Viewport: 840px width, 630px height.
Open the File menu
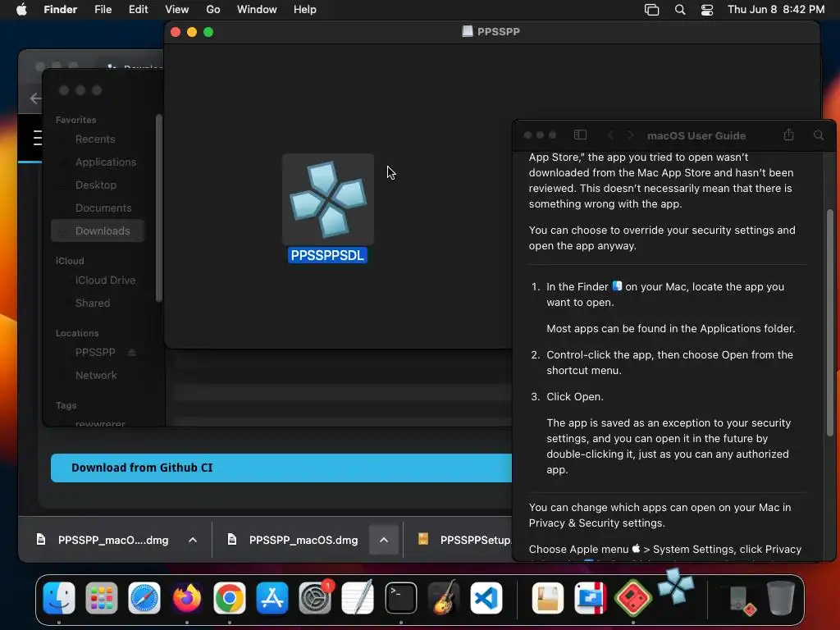[103, 10]
